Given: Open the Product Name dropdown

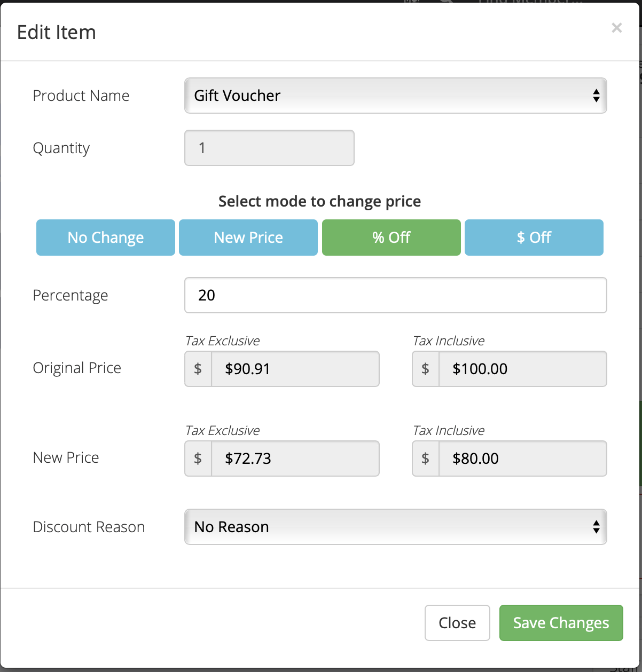Looking at the screenshot, I should (x=395, y=96).
